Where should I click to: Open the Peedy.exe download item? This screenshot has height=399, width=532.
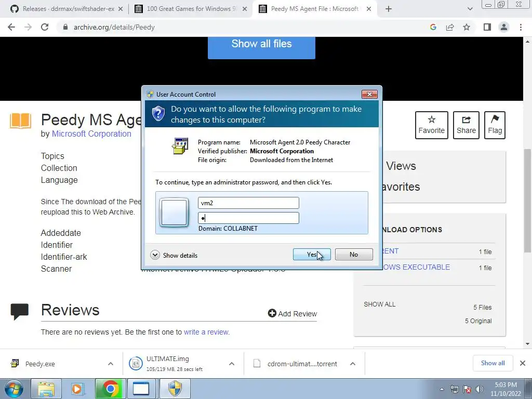(x=39, y=364)
